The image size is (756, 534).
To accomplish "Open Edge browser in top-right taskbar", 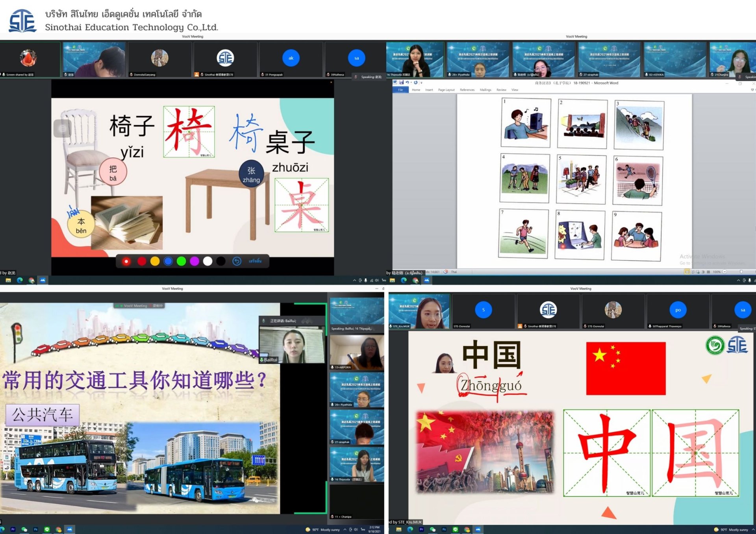I will (x=404, y=280).
